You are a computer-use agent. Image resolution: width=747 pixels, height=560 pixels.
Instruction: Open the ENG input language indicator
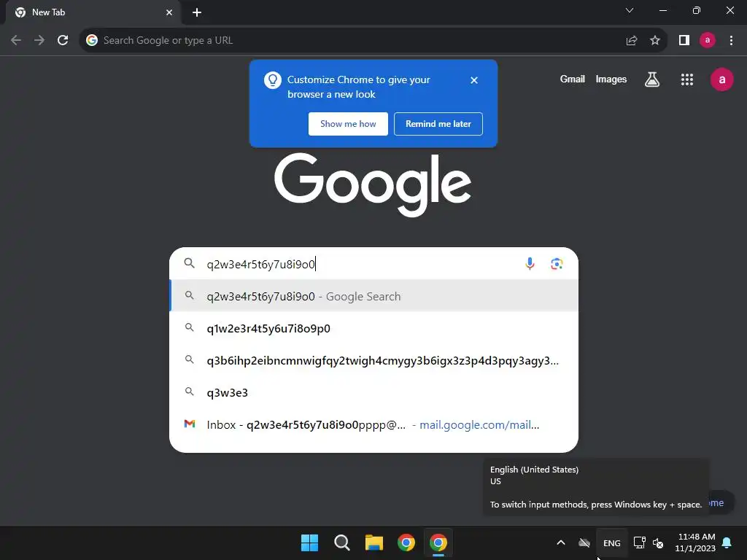click(612, 542)
